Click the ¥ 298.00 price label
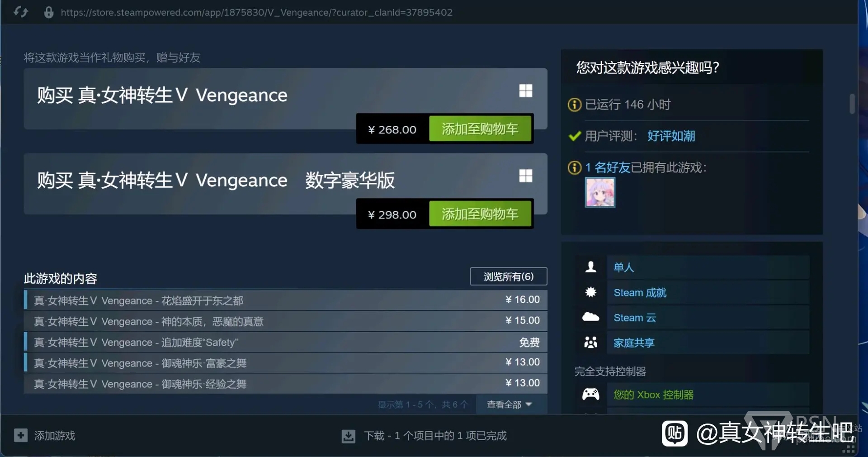This screenshot has width=868, height=457. [392, 214]
